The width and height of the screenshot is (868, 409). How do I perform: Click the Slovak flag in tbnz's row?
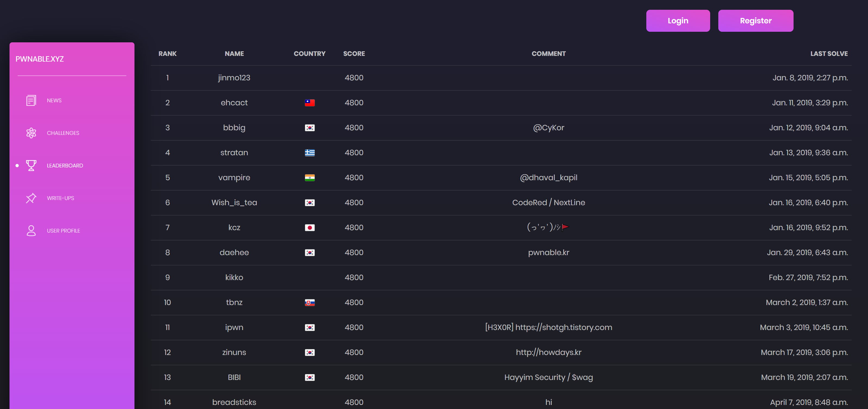point(310,302)
